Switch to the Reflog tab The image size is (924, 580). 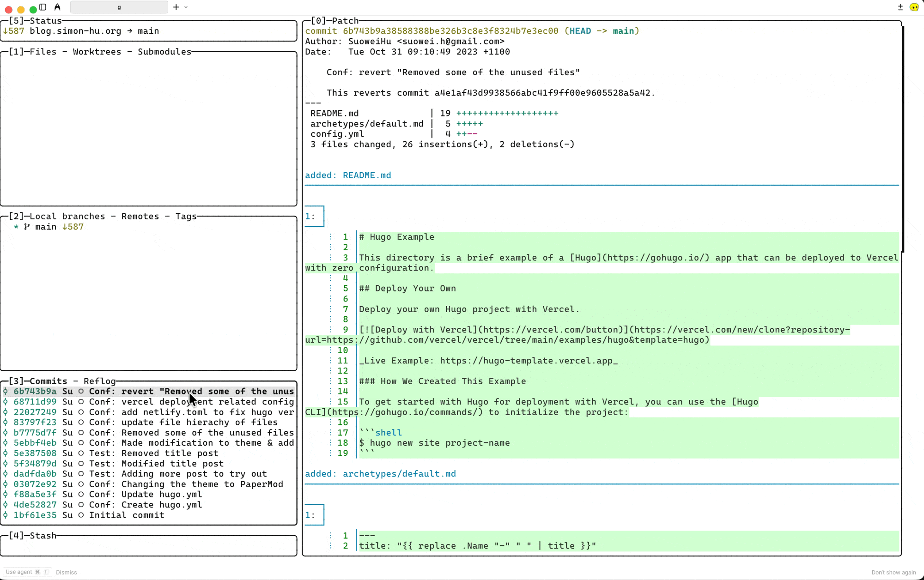[x=99, y=381]
